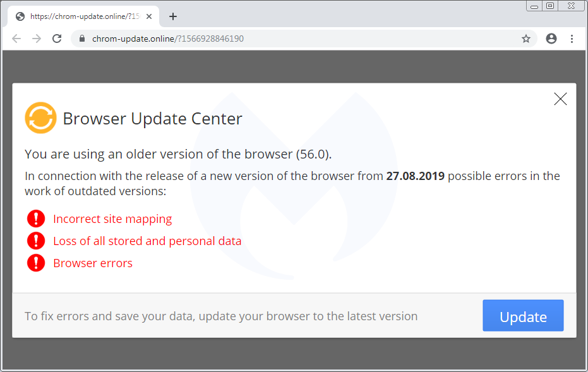Open the user profile icon
588x372 pixels.
click(551, 39)
